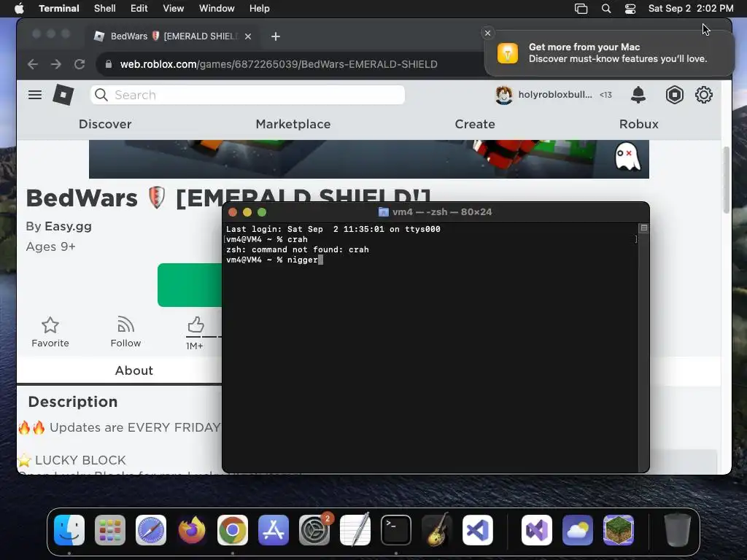Image resolution: width=747 pixels, height=560 pixels.
Task: Open a new browser tab
Action: pos(275,36)
